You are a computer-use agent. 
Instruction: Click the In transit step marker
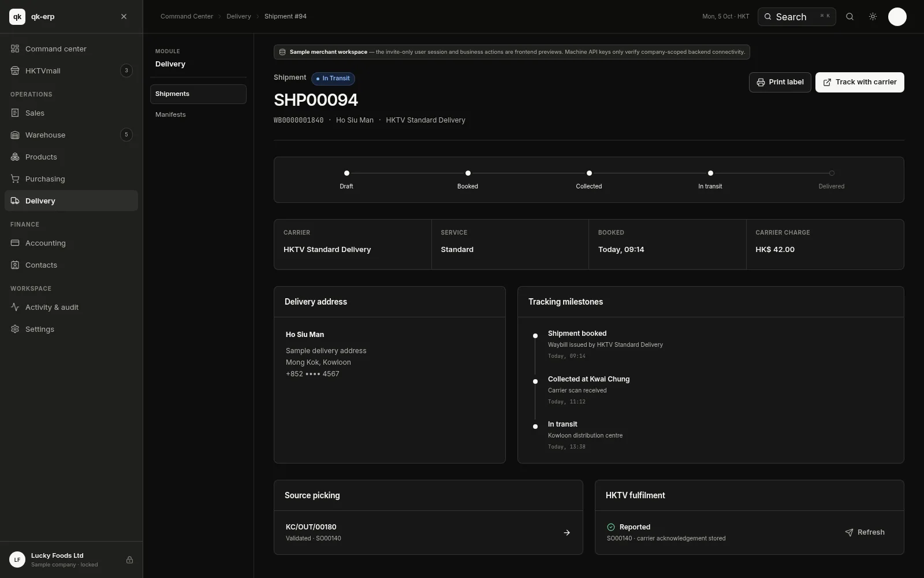[710, 173]
